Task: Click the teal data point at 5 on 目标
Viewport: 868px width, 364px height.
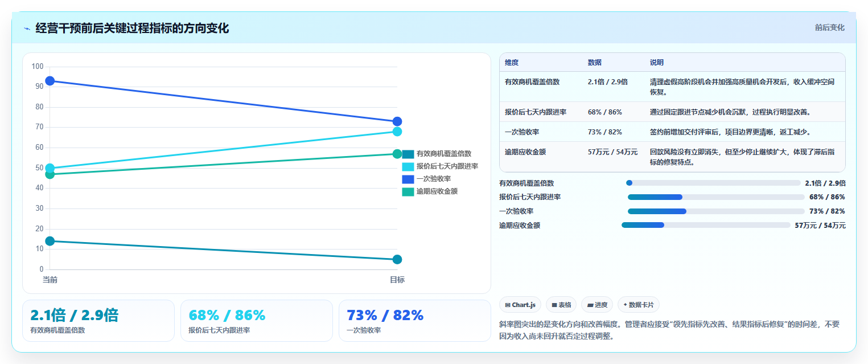Action: click(397, 259)
